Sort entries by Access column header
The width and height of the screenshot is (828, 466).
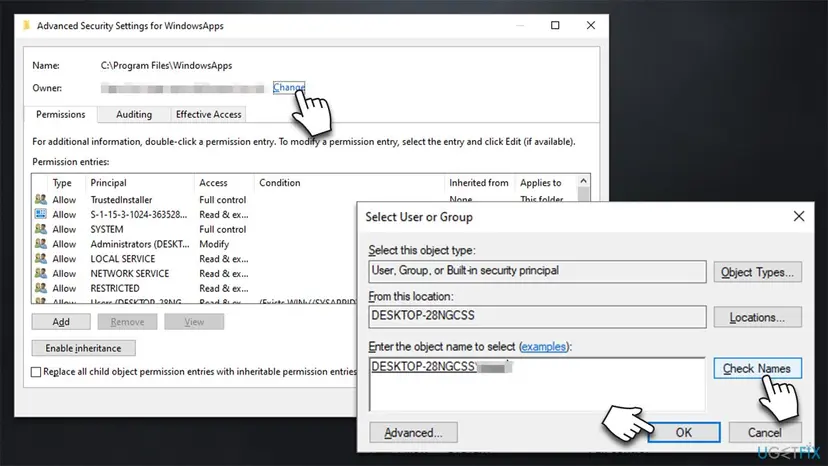click(x=224, y=183)
